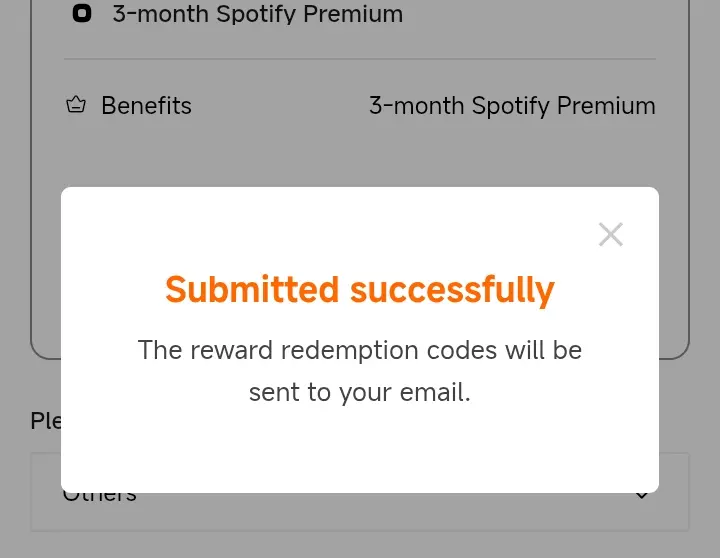This screenshot has height=558, width=720.
Task: Click the "redemption codes" phrase in the dialog
Action: pyautogui.click(x=389, y=351)
